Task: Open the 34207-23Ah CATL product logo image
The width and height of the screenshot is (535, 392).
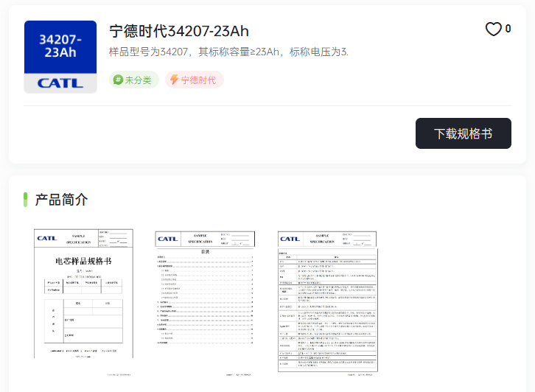Action: (x=60, y=57)
